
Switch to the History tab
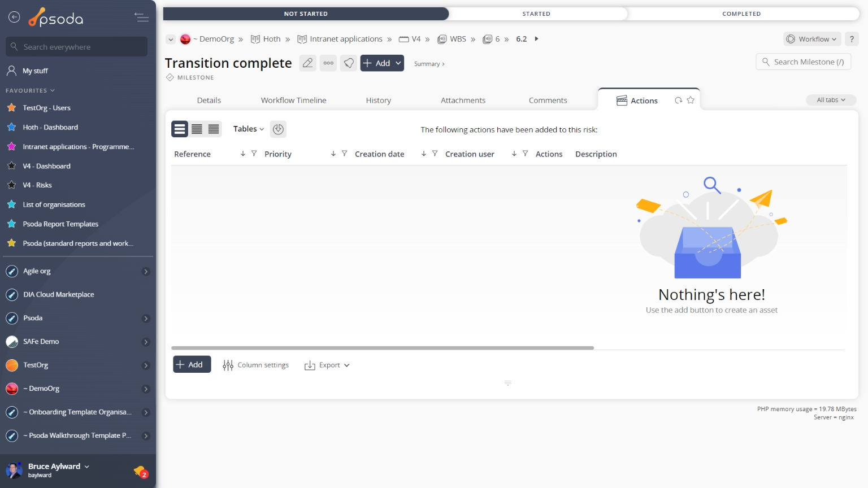[x=379, y=100]
